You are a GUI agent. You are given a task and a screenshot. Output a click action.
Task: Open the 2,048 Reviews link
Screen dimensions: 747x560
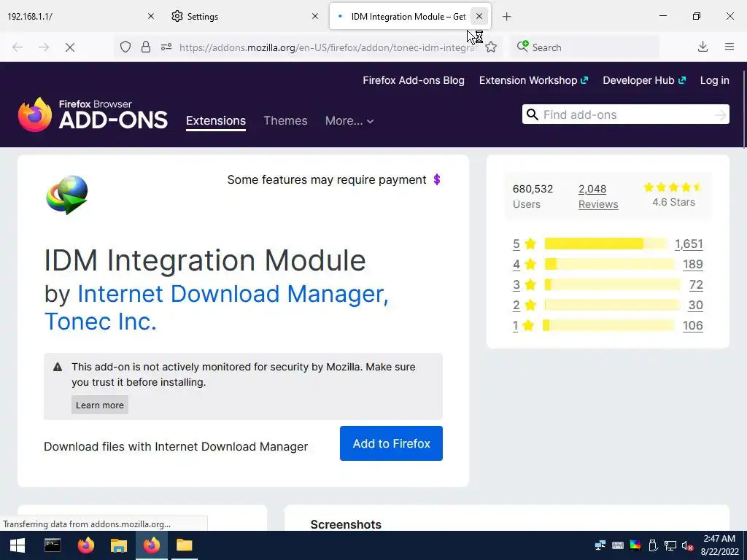coord(598,196)
